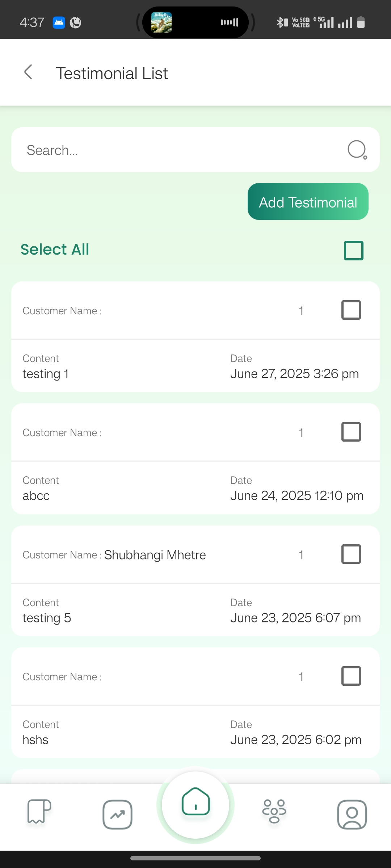Image resolution: width=391 pixels, height=868 pixels.
Task: Tap the Select All label
Action: coord(55,250)
